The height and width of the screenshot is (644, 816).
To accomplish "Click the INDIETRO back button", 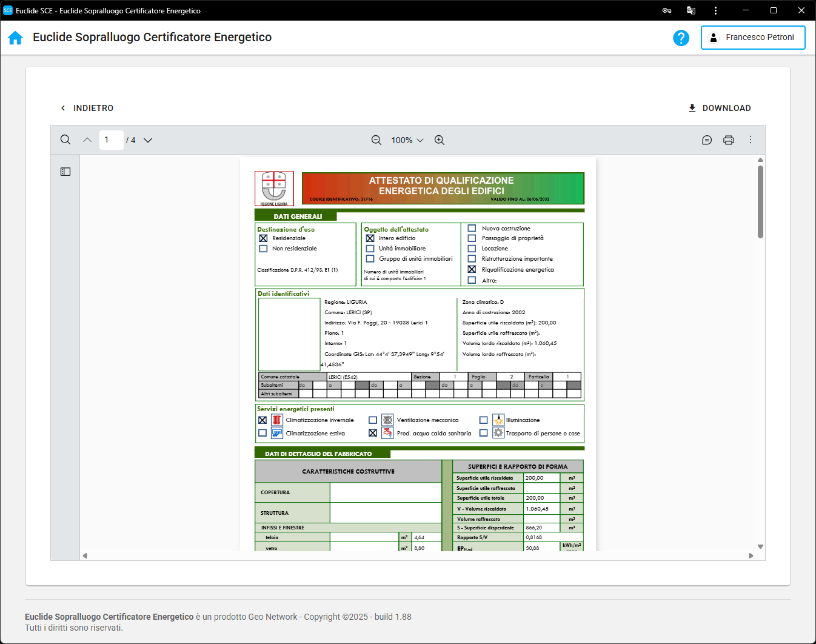I will [x=87, y=108].
